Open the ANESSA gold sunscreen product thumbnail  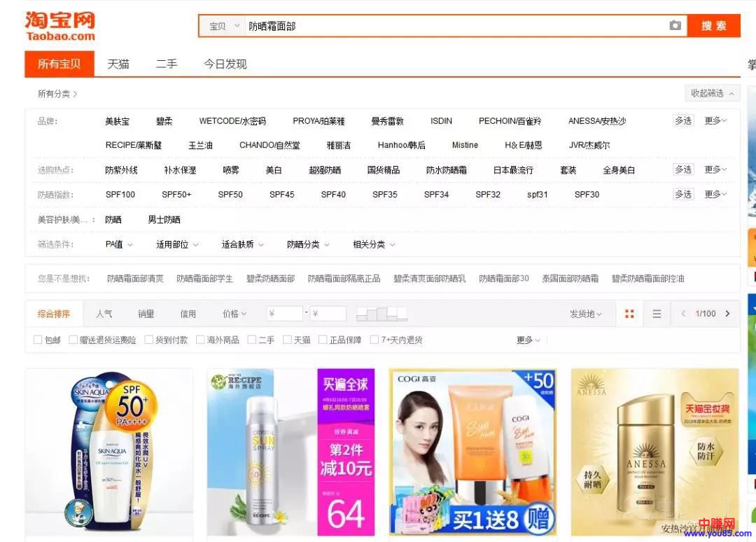[654, 452]
